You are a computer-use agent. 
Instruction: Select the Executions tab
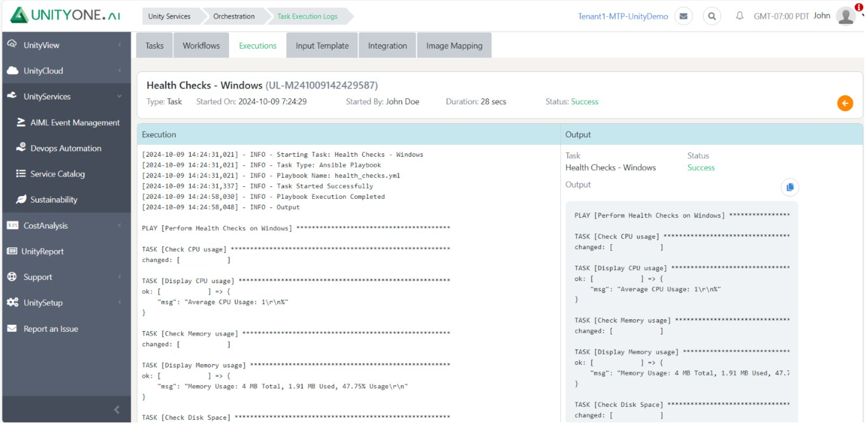click(258, 45)
